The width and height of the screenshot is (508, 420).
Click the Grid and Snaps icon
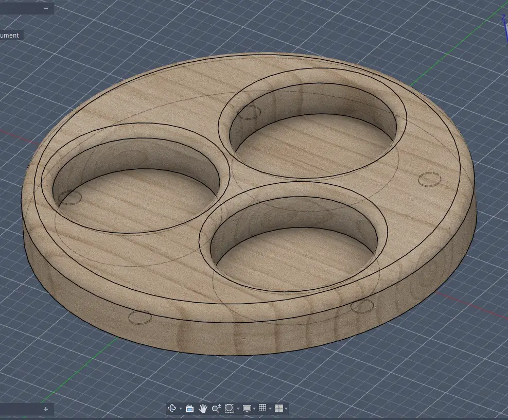262,408
